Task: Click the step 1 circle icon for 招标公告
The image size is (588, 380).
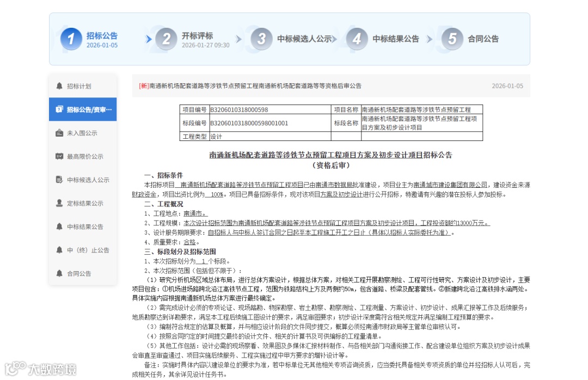Action: pyautogui.click(x=71, y=39)
